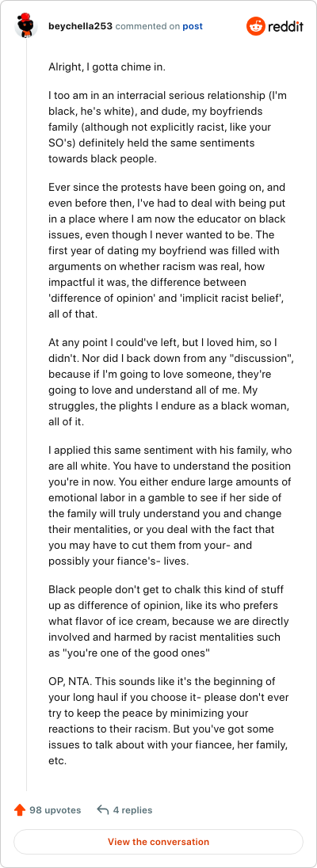Viewport: 317px width, 868px height.
Task: Click the reply arrow icon
Action: coord(102,810)
